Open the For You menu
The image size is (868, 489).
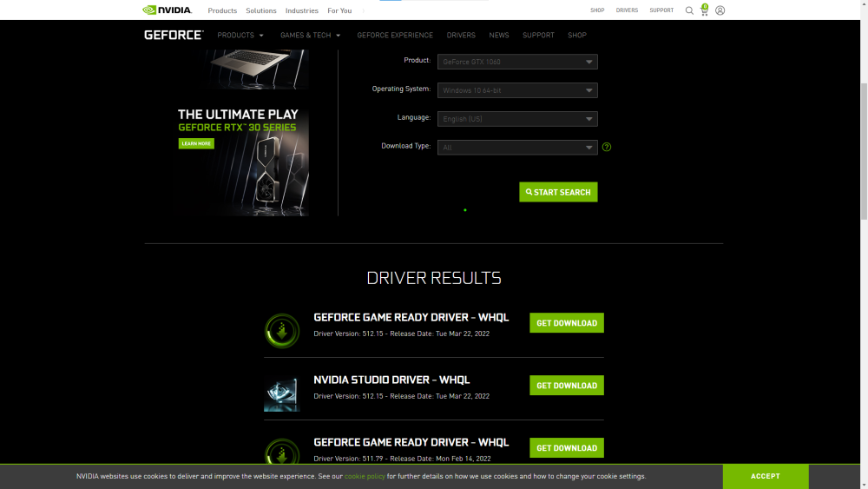click(x=339, y=10)
